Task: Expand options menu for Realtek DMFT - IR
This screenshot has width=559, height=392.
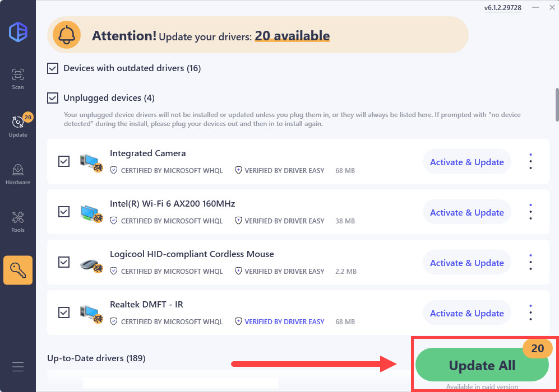Action: (x=530, y=313)
